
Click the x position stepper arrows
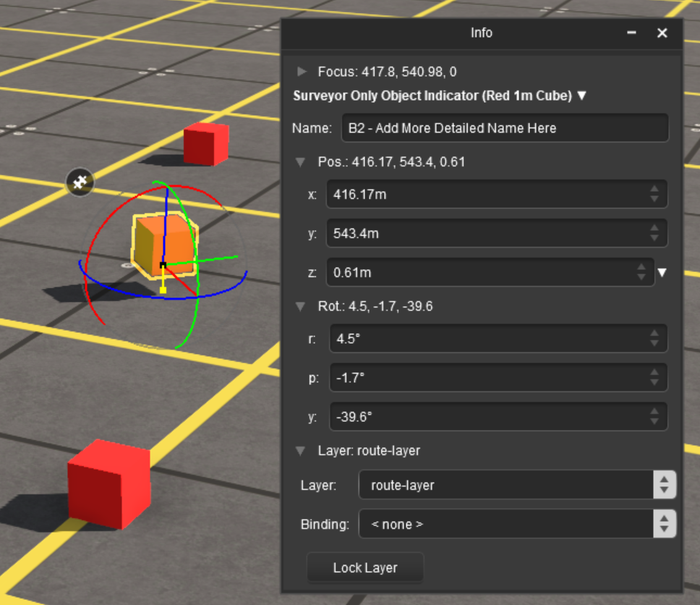point(654,195)
